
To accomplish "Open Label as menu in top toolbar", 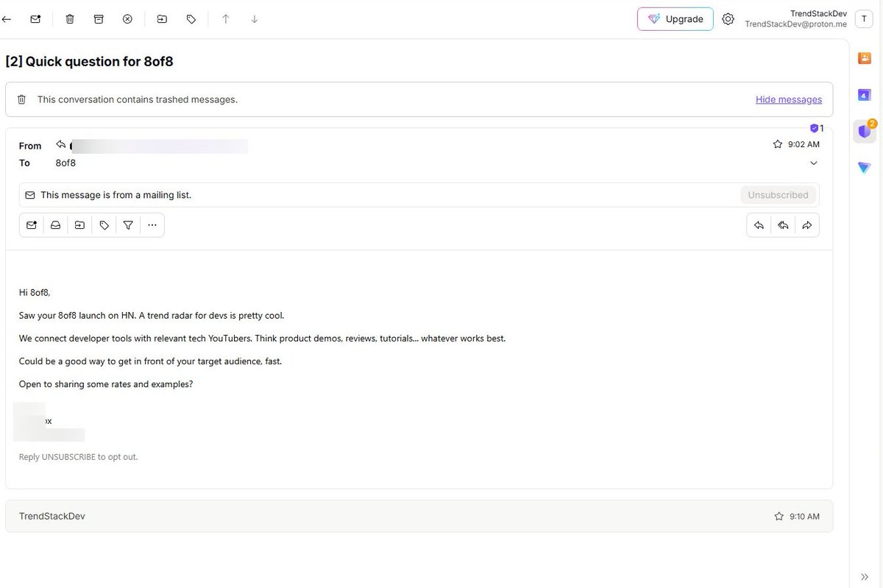I will (191, 19).
